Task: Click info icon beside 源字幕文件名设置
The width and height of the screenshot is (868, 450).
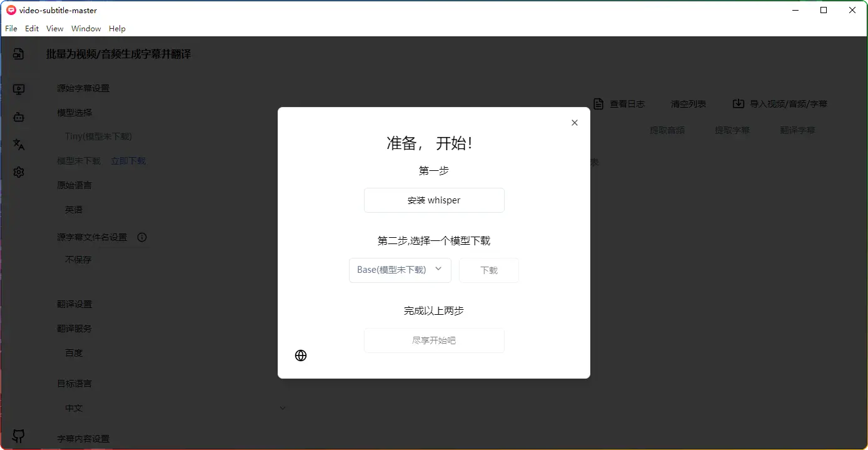Action: (142, 237)
